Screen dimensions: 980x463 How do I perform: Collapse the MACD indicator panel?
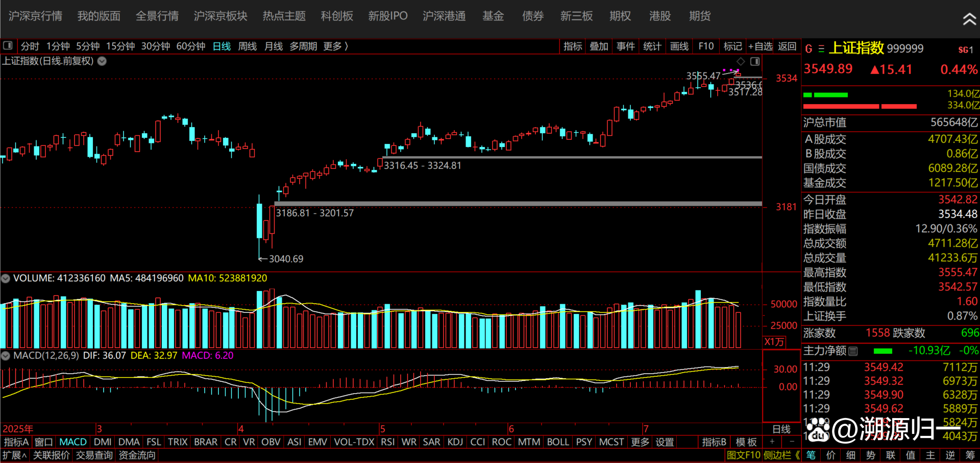click(x=6, y=356)
